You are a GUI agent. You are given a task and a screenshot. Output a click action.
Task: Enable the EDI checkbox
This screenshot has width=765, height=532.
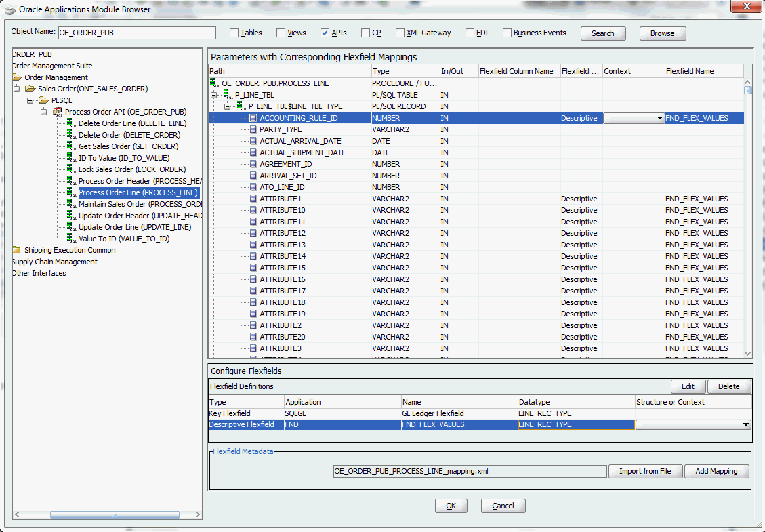coord(470,33)
